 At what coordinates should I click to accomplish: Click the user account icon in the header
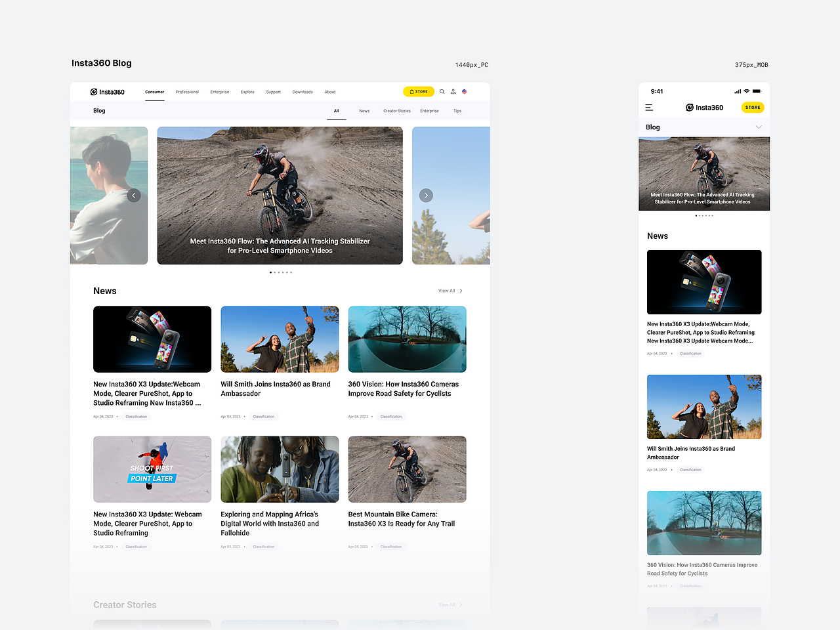[x=453, y=92]
